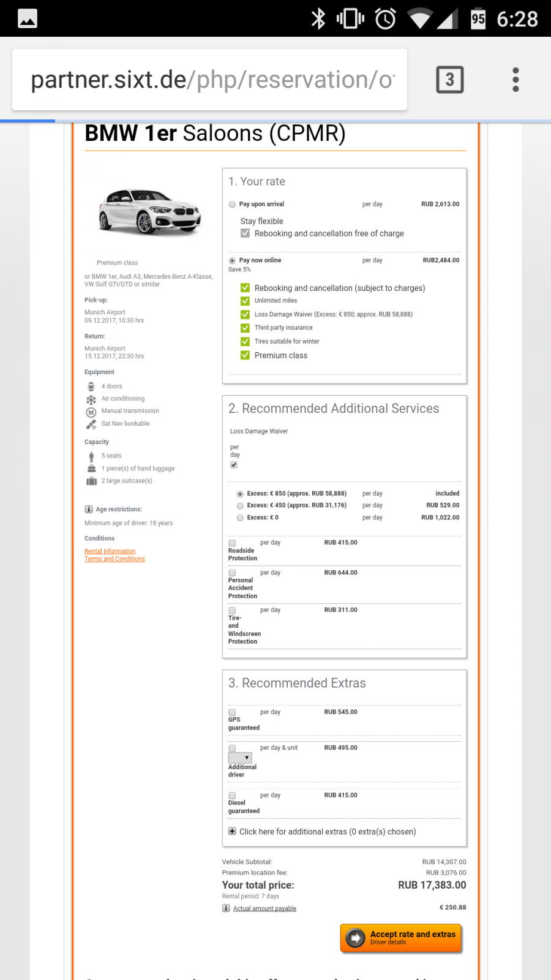Image resolution: width=551 pixels, height=980 pixels.
Task: Select Pay upon arrival rate option
Action: (x=232, y=205)
